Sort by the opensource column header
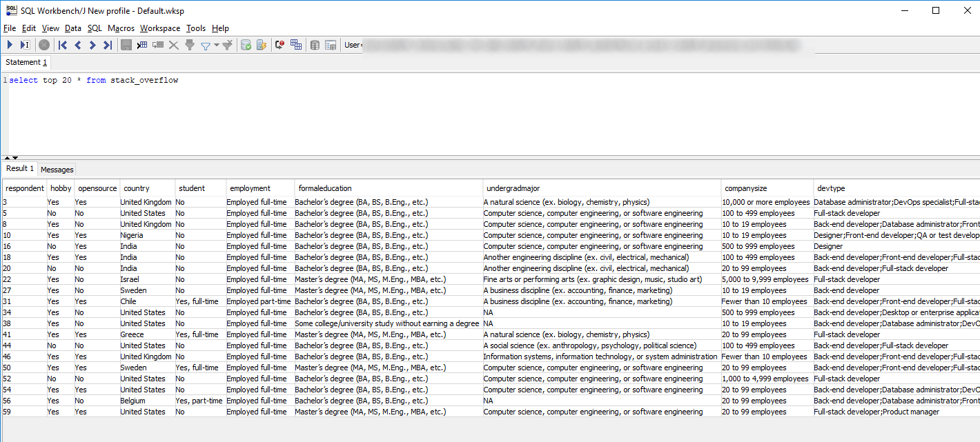The image size is (980, 442). (x=97, y=188)
